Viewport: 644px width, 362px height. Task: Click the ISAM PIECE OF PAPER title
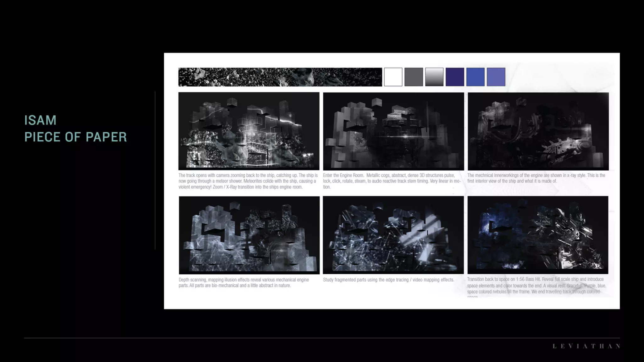[x=75, y=129]
